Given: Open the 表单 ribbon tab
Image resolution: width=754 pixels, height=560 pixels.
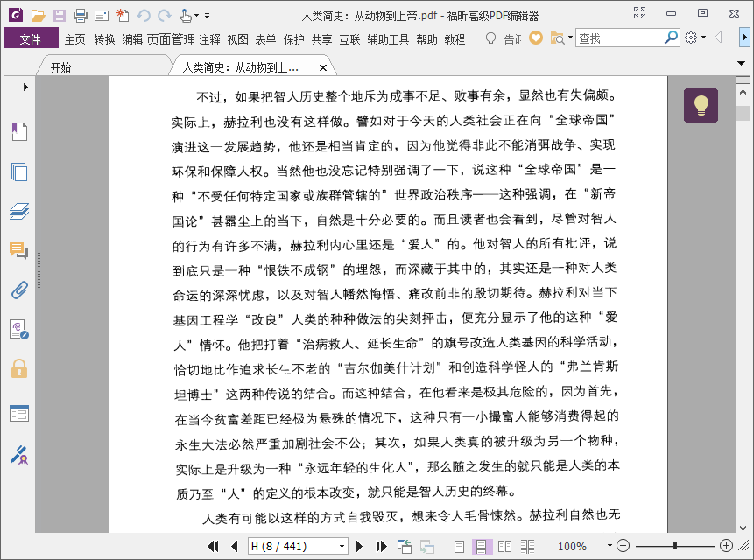Looking at the screenshot, I should coord(265,38).
